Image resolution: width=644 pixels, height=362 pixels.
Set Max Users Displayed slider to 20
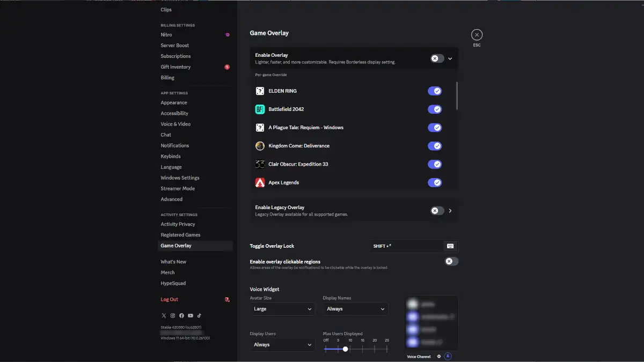pyautogui.click(x=375, y=349)
